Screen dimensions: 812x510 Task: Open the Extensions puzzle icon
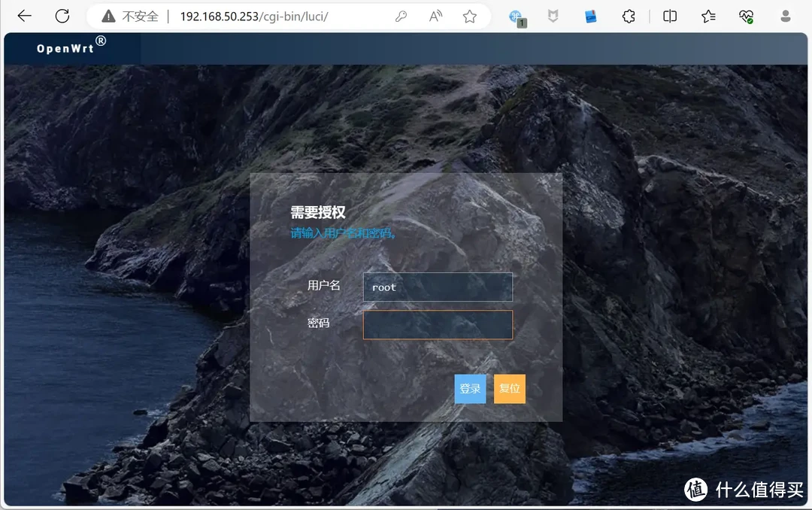click(x=629, y=16)
